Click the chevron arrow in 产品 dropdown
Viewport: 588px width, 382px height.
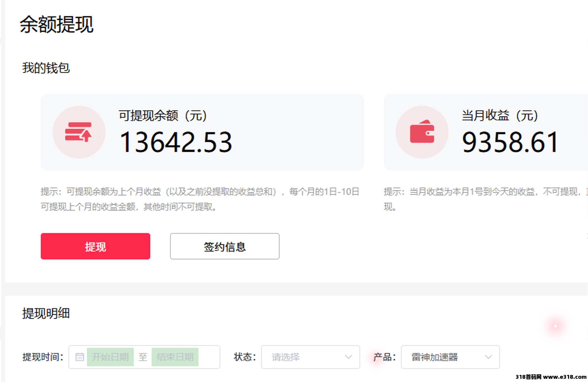click(x=488, y=357)
